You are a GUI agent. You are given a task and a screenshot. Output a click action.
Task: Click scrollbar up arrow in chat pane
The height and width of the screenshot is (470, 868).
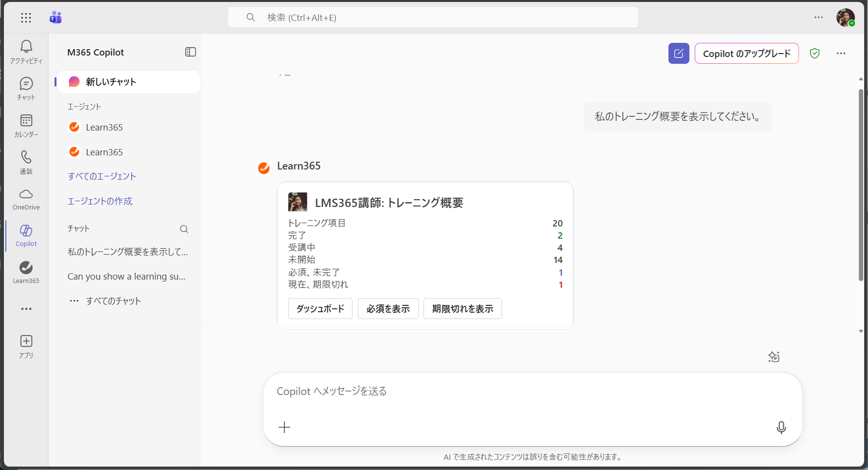[861, 79]
